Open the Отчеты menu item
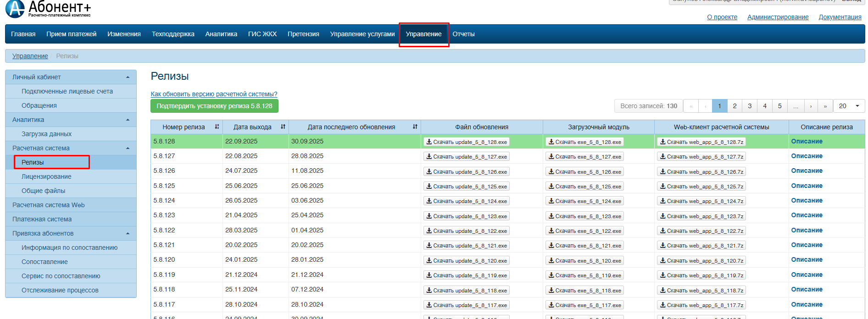868x319 pixels. (x=463, y=34)
